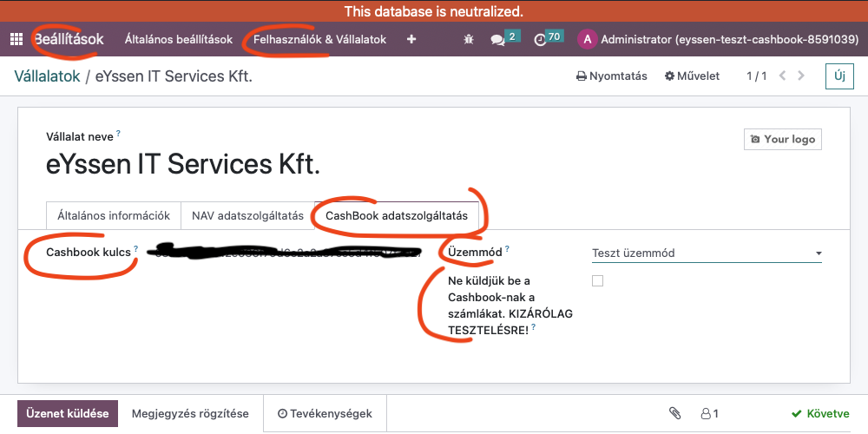
Task: Click the paperclip attachments icon
Action: click(674, 413)
